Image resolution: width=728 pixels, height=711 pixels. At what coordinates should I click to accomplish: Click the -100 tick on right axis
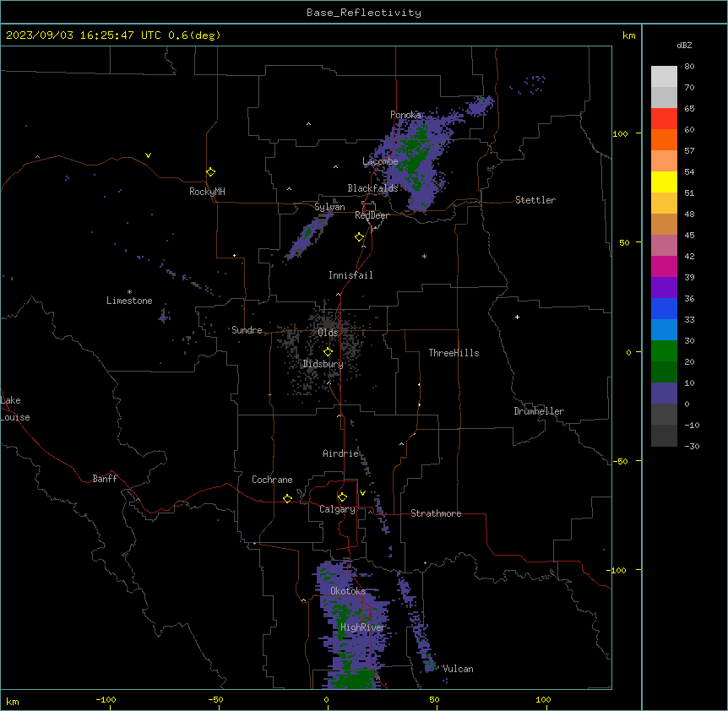click(x=617, y=570)
